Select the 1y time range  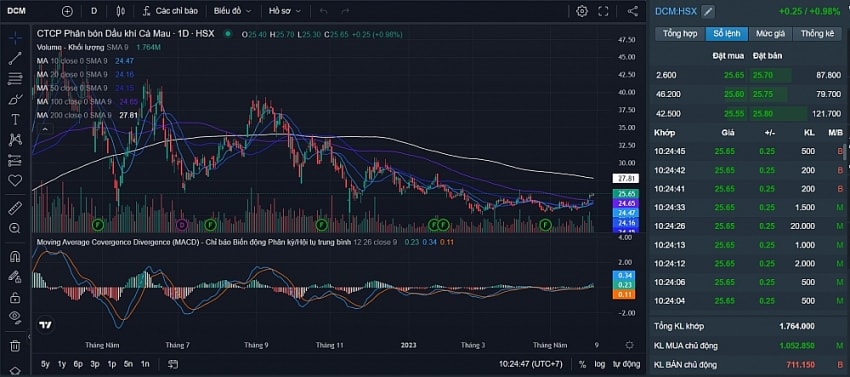pyautogui.click(x=62, y=365)
